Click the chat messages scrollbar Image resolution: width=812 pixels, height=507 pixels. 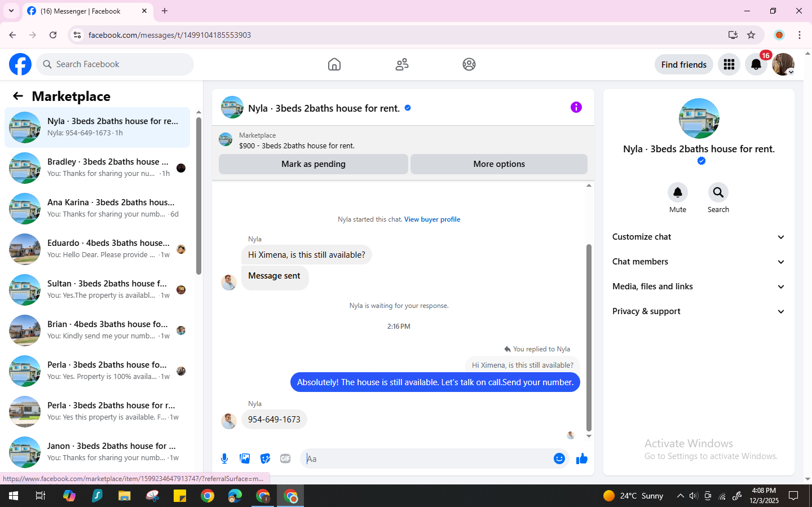point(589,337)
